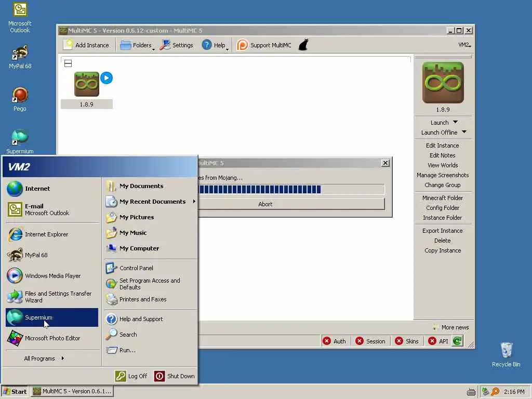Select the 1.8.9 instance icon in list
Image resolution: width=532 pixels, height=399 pixels.
click(x=87, y=84)
